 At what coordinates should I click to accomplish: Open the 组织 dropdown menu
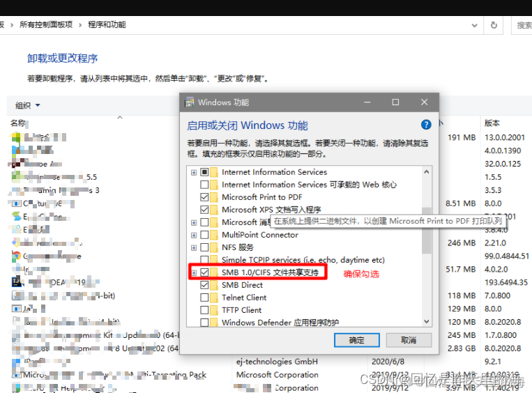coord(28,105)
